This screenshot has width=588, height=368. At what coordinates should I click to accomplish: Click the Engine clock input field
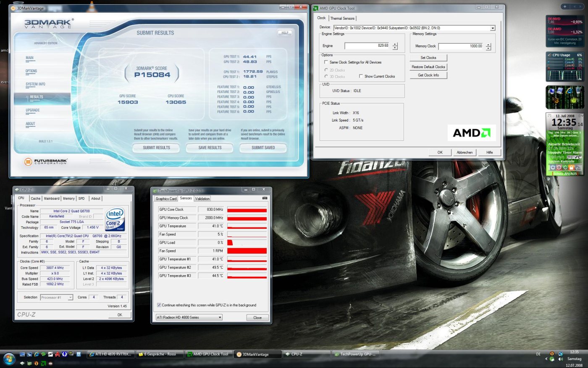pos(367,46)
